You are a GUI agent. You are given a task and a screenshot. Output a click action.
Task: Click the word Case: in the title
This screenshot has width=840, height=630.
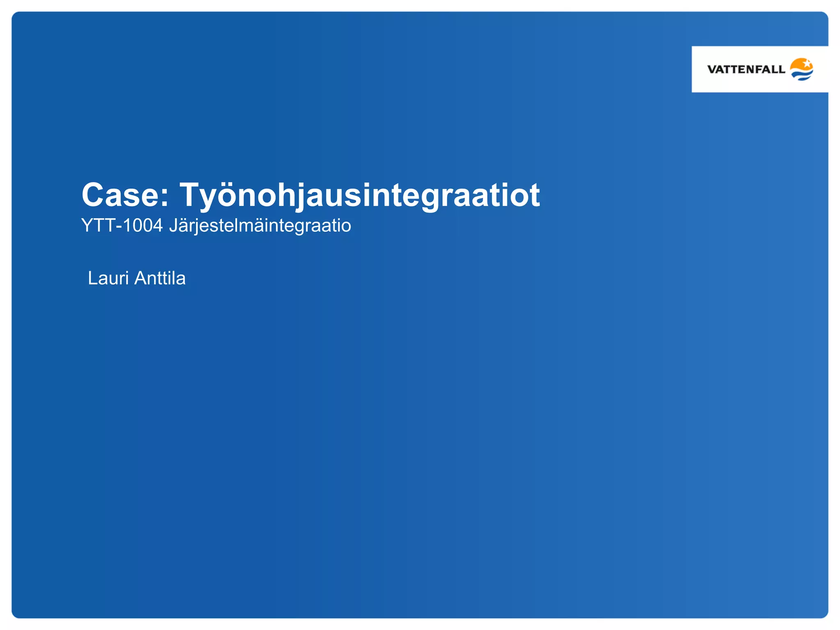pos(125,194)
